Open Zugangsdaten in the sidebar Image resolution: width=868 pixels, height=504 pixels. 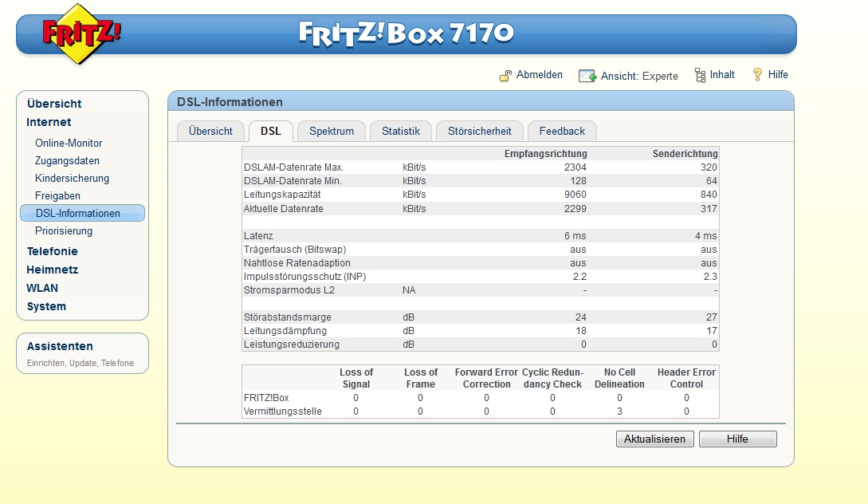[x=67, y=160]
